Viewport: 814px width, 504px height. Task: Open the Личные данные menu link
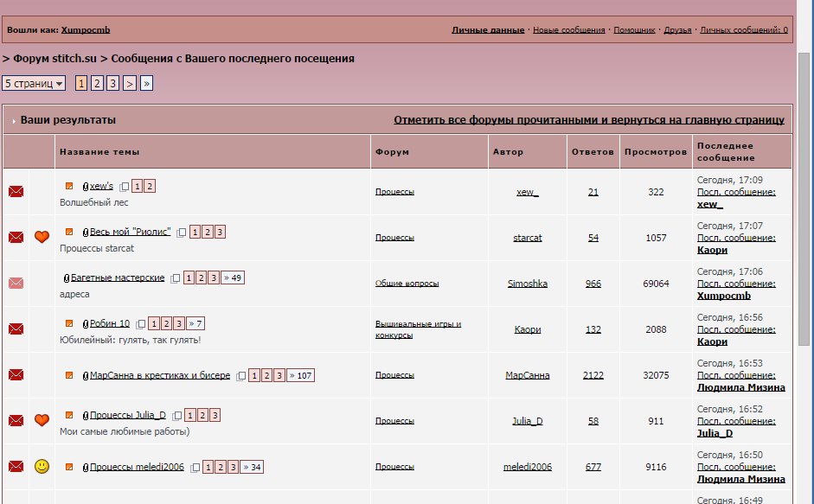[488, 30]
